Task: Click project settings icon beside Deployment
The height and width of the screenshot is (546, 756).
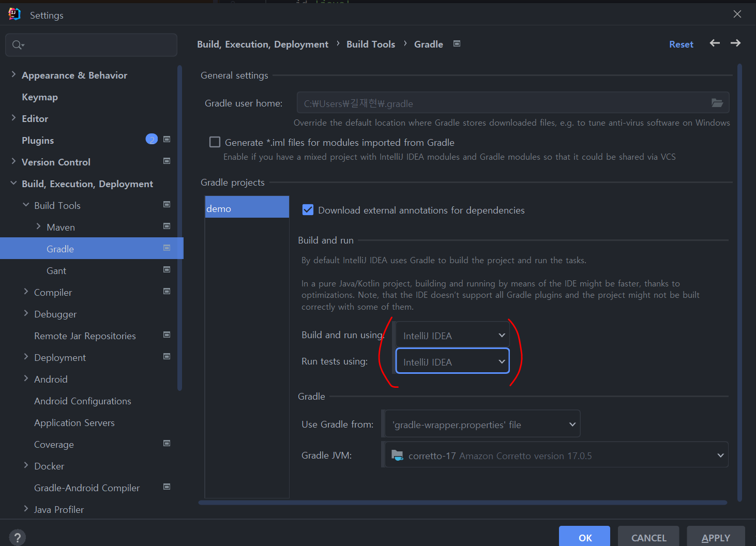Action: click(167, 356)
